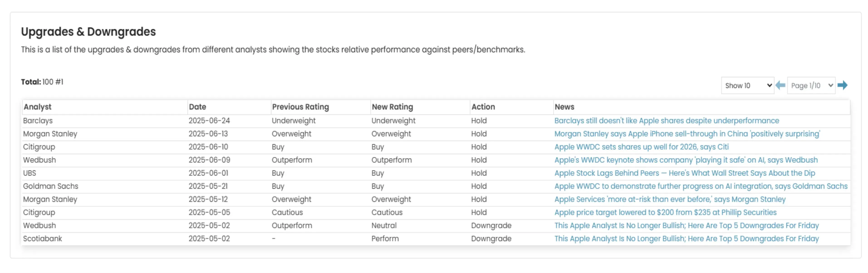Image resolution: width=868 pixels, height=273 pixels.
Task: Open Top 5 Downgrades link in Wedbush row
Action: pos(686,226)
